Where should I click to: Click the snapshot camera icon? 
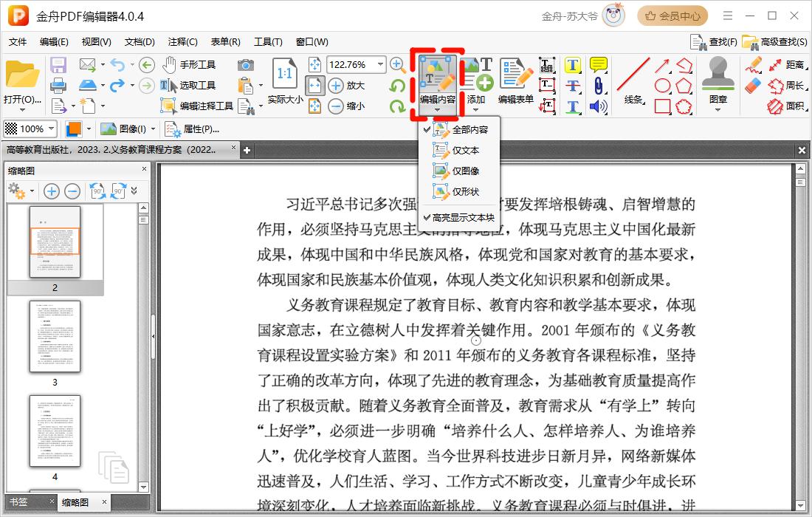[x=245, y=65]
